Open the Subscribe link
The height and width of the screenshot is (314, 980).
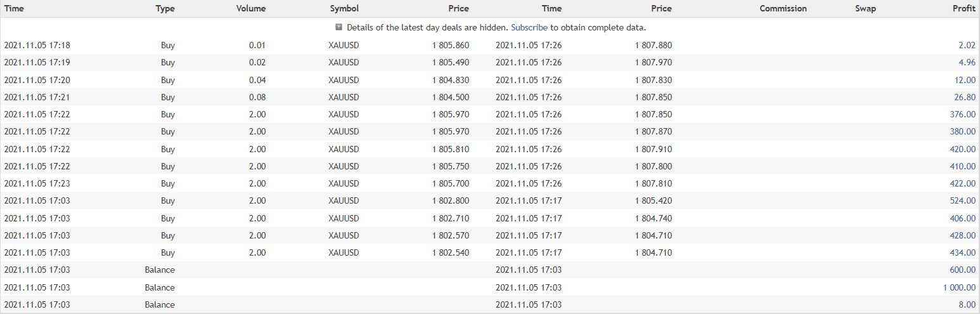(x=529, y=28)
